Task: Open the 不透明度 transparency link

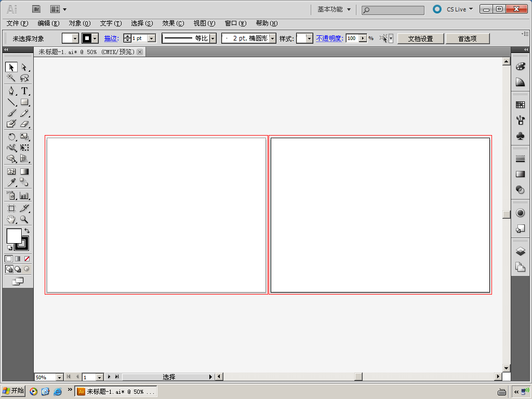Action: (330, 38)
